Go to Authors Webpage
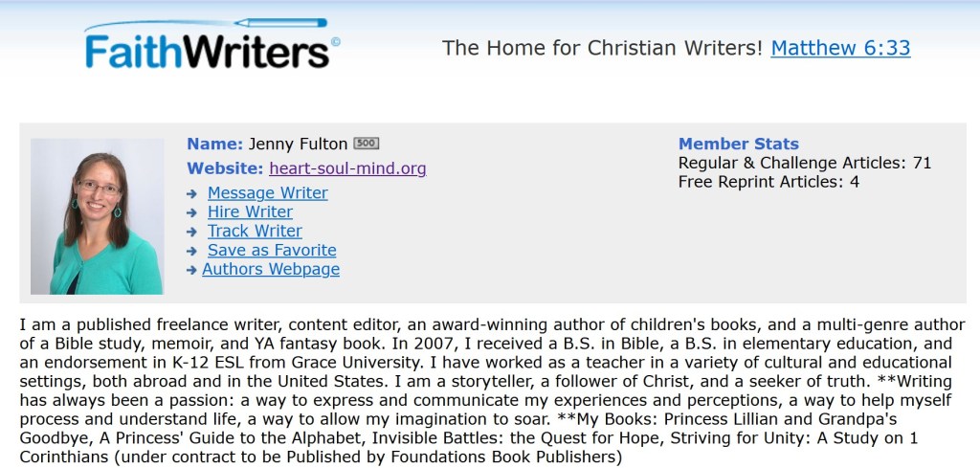 [271, 270]
